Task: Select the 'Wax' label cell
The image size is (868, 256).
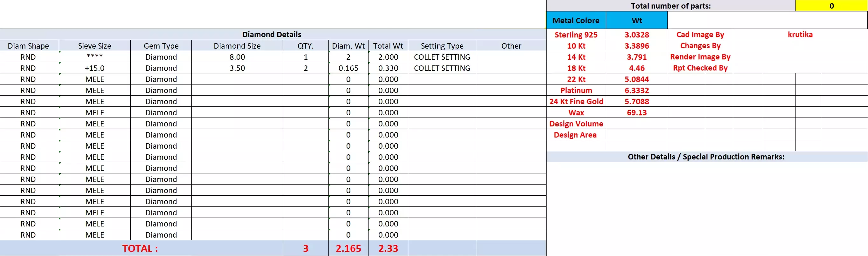Action: pos(576,112)
